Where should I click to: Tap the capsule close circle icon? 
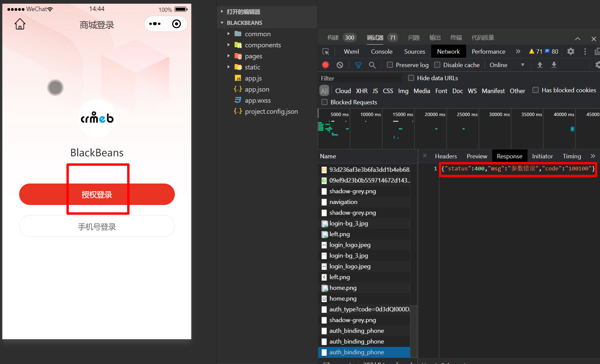coord(176,24)
